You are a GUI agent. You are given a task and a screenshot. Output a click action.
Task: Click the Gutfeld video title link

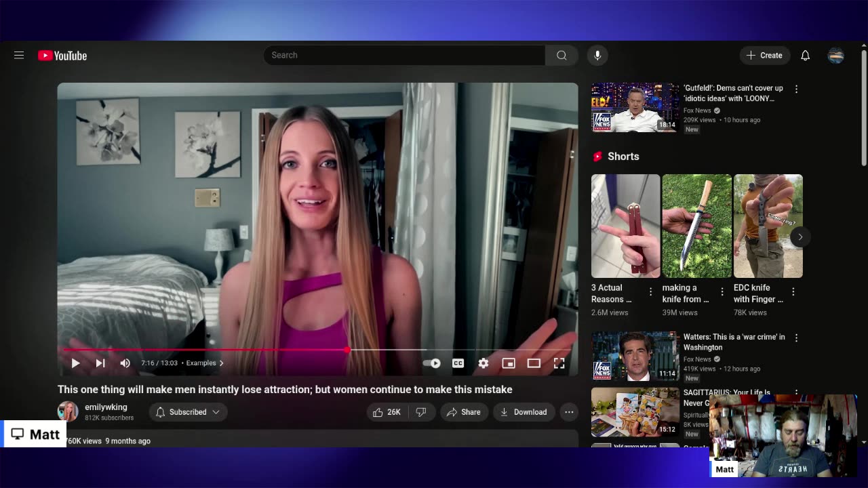tap(733, 94)
